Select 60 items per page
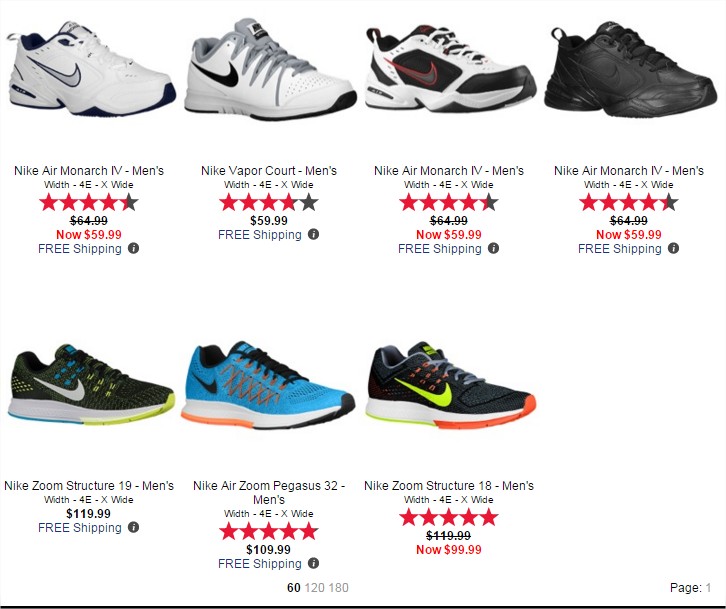The height and width of the screenshot is (609, 726). click(294, 588)
